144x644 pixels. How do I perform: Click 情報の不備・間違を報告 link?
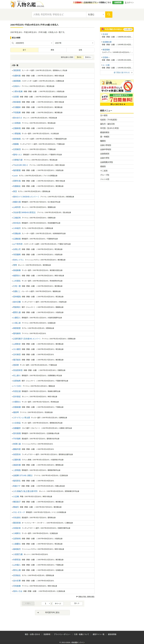(86, 597)
